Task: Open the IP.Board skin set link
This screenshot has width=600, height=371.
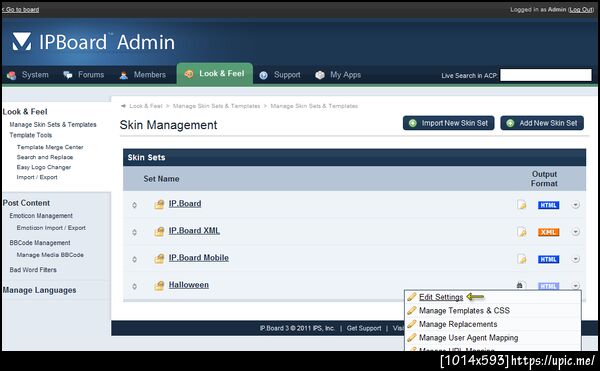Action: (185, 204)
